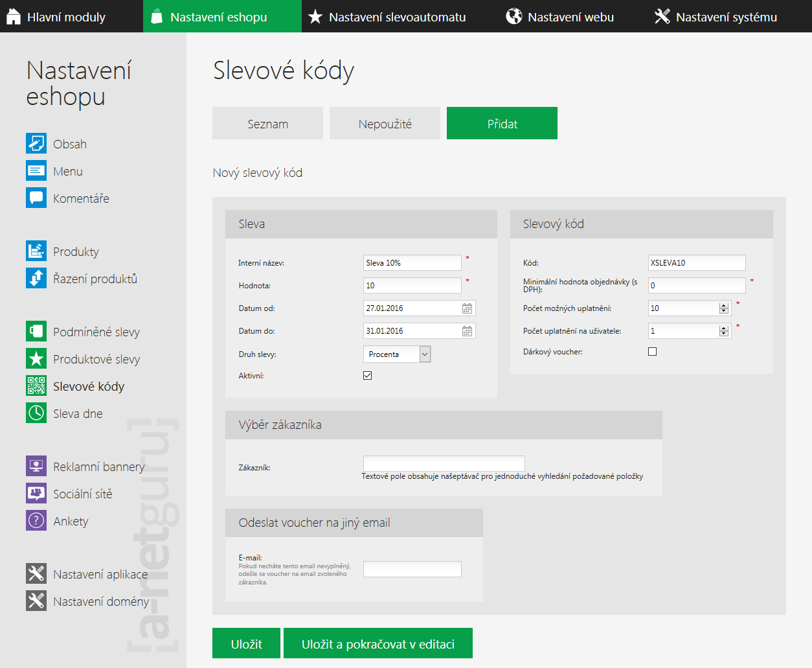Decrease Počet uplatnění na uživatele with the down arrow
The width and height of the screenshot is (812, 668).
pos(724,334)
